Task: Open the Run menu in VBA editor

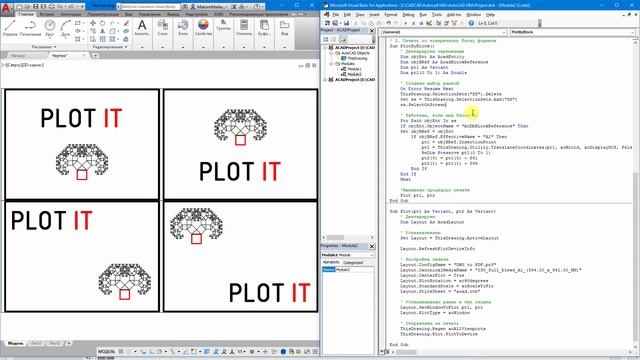Action: pos(423,15)
